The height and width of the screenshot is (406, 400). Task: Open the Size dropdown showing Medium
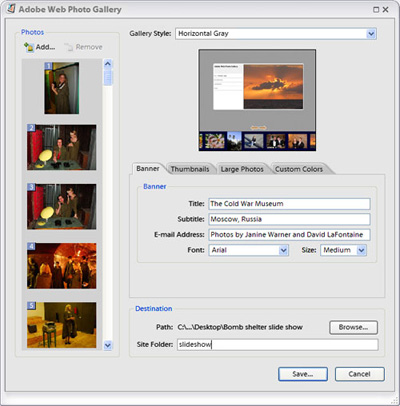point(361,250)
